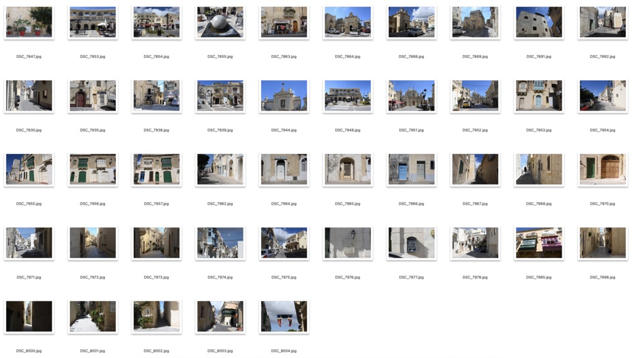This screenshot has width=644, height=358.
Task: Select the hanging banner photo DSC_8004.jpg
Action: point(284,316)
